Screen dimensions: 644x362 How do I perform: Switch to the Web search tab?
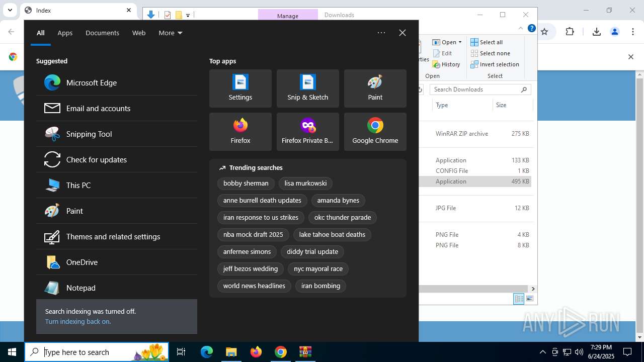coord(139,33)
